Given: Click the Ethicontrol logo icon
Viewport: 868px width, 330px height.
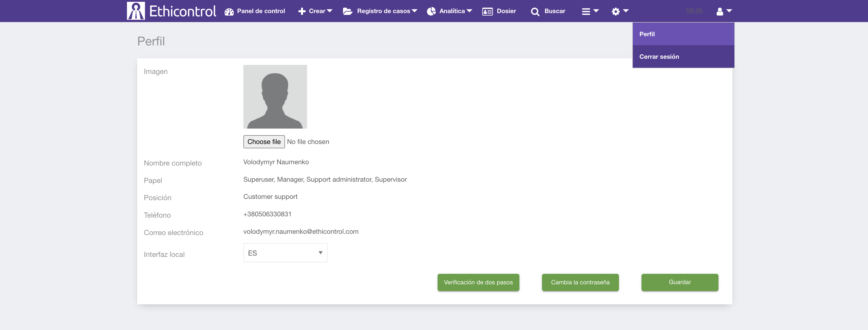Looking at the screenshot, I should click(x=136, y=11).
